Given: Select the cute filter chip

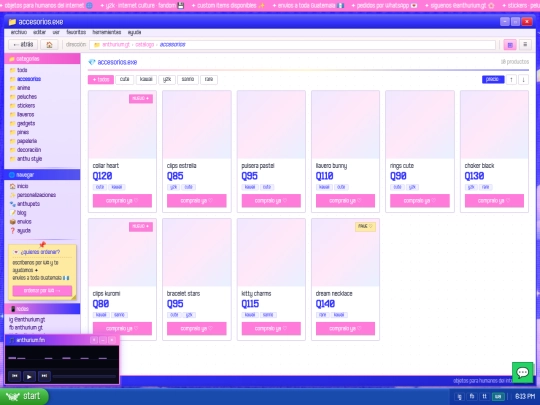Looking at the screenshot, I should pyautogui.click(x=124, y=80).
